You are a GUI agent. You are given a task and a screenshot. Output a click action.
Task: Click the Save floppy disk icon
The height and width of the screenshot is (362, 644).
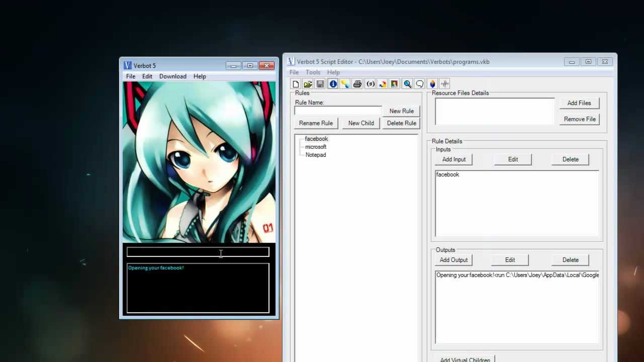point(320,84)
